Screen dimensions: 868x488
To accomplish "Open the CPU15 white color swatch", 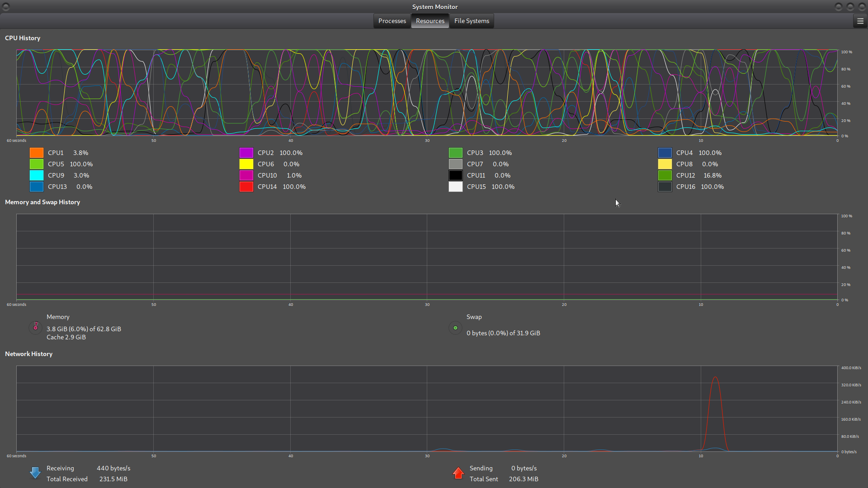I will [x=456, y=187].
